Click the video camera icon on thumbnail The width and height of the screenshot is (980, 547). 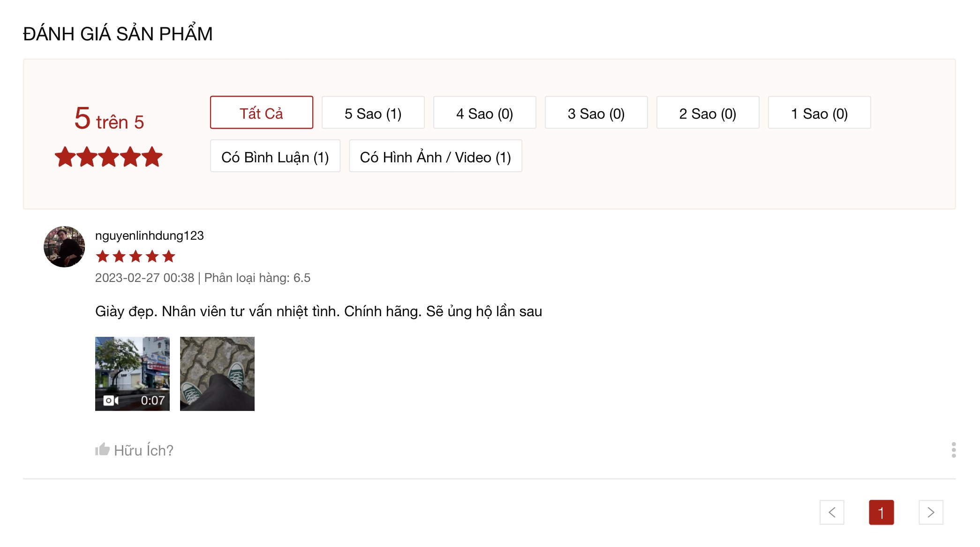tap(111, 400)
